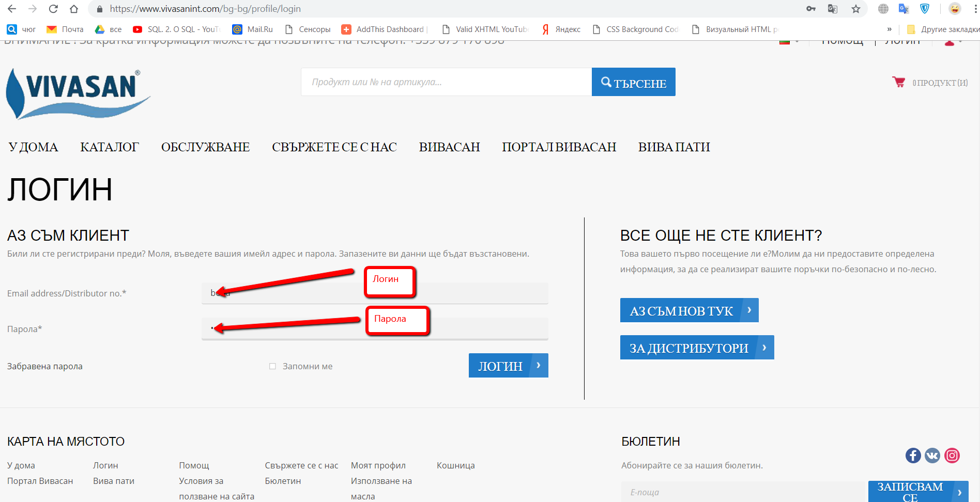The image size is (980, 502).
Task: Open the Другие закладки folder
Action: (x=943, y=29)
